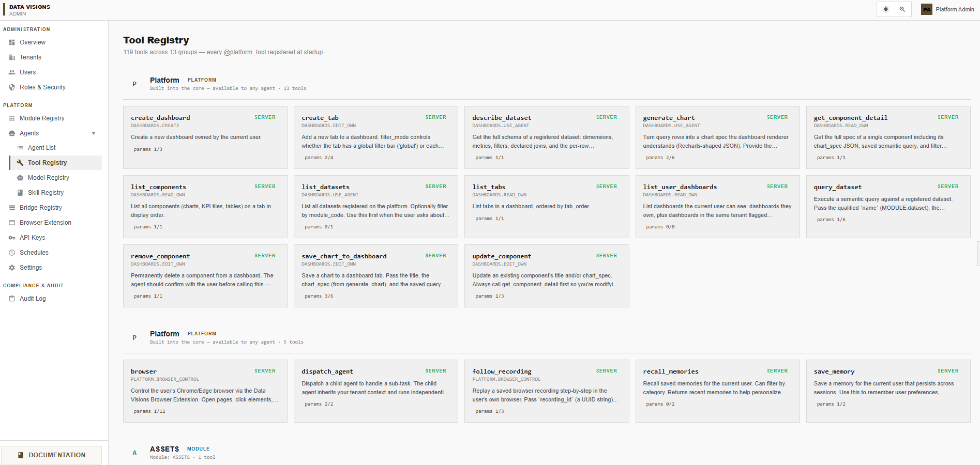Open the save_memory tool card
Viewport: 980px width, 465px height.
tap(888, 391)
